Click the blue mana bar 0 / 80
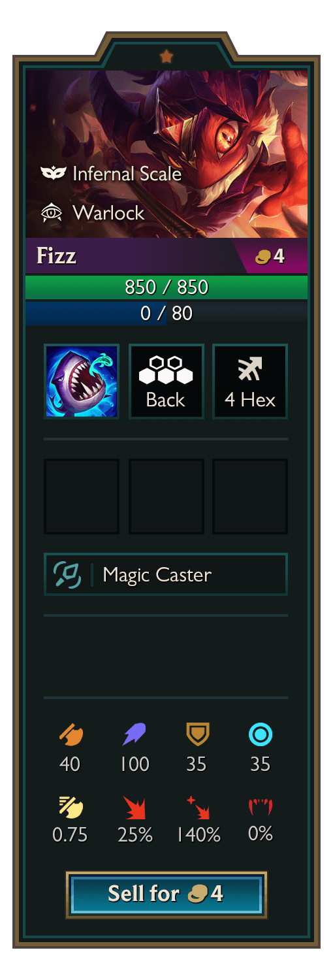Screen dimensions: 333x980 tap(166, 313)
